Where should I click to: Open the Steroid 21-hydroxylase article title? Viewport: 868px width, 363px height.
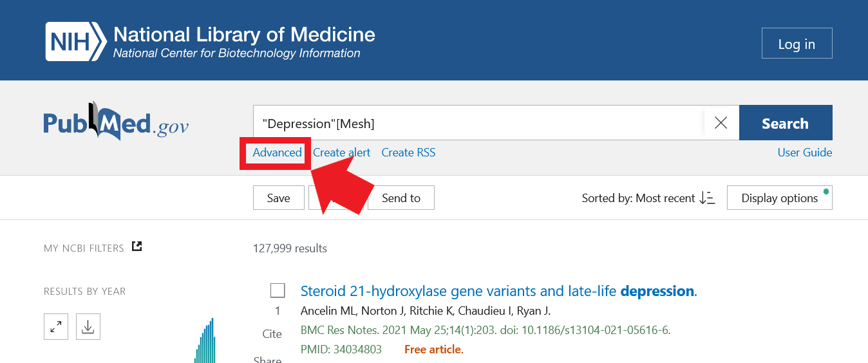pyautogui.click(x=499, y=291)
